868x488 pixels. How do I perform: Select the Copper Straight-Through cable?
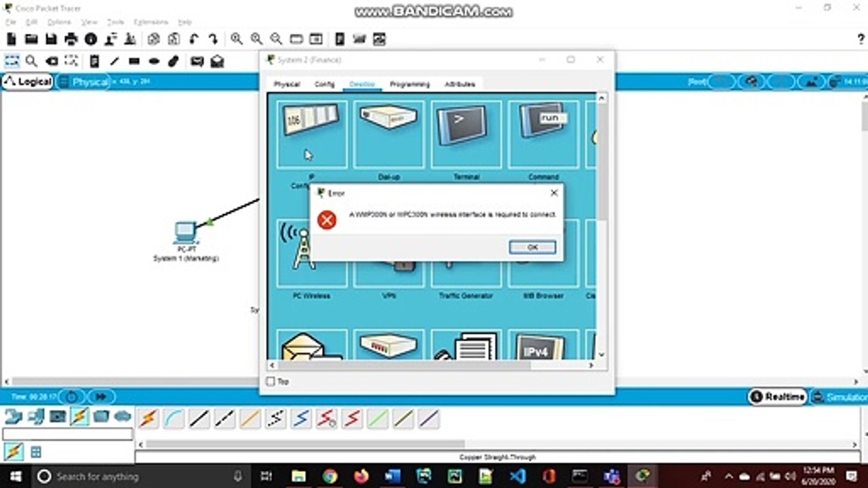coord(199,419)
